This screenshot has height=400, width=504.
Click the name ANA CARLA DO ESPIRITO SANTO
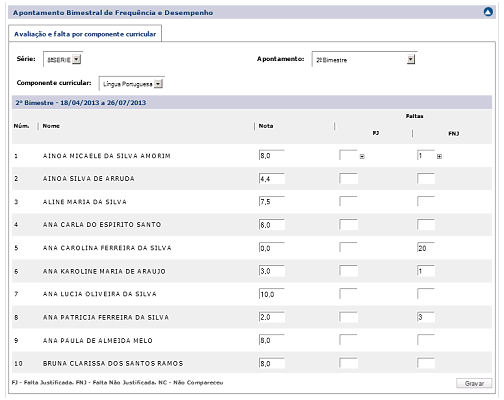pos(102,225)
